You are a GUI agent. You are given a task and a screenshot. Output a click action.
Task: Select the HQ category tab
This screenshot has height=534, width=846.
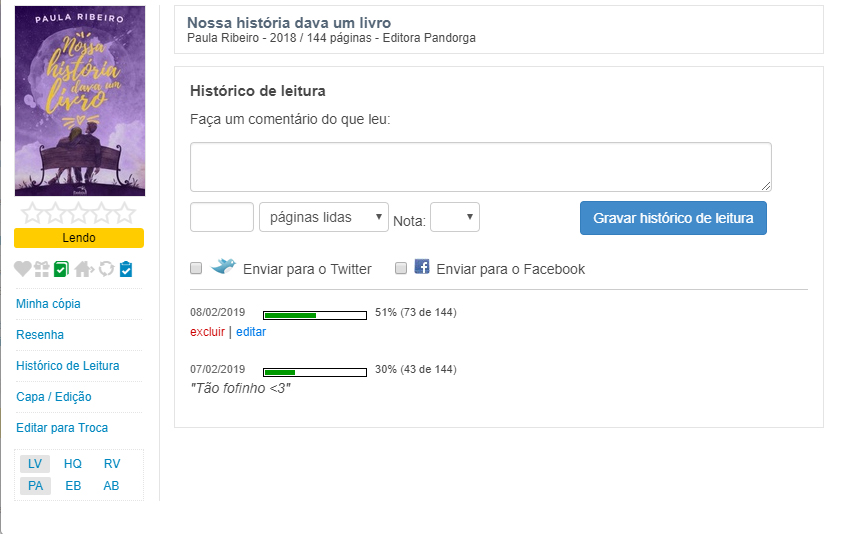point(73,464)
